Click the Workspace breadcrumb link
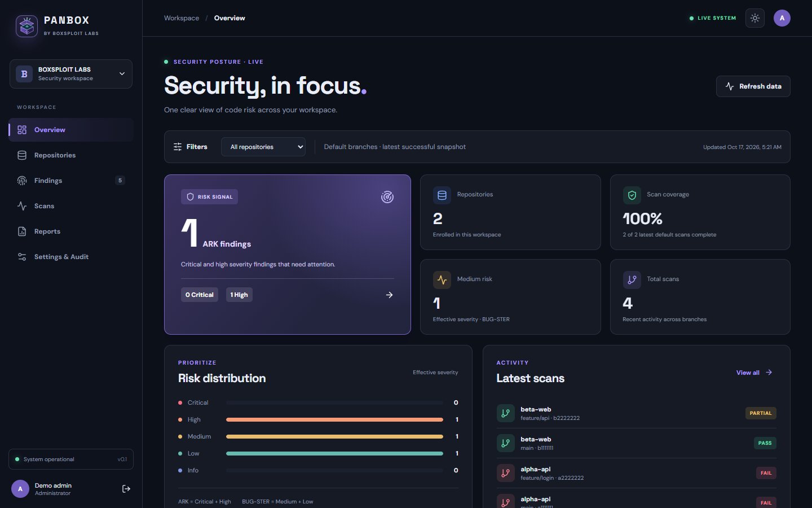This screenshot has height=508, width=812. point(182,18)
